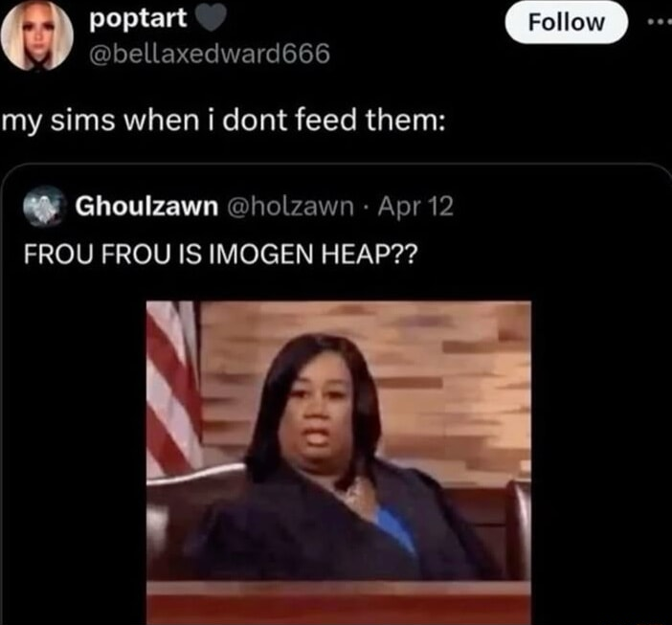672x625 pixels.
Task: Click the 'my sims when i dont feed them' text
Action: pos(223,120)
